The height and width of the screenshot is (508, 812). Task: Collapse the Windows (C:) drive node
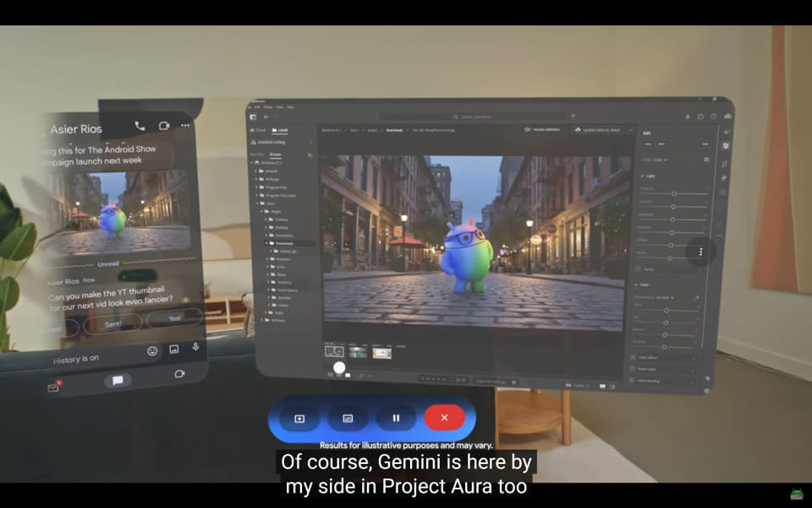252,163
